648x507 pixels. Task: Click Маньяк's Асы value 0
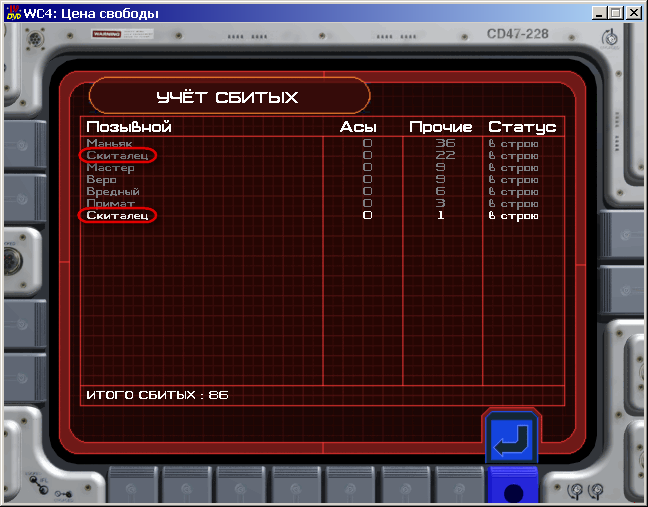(367, 143)
